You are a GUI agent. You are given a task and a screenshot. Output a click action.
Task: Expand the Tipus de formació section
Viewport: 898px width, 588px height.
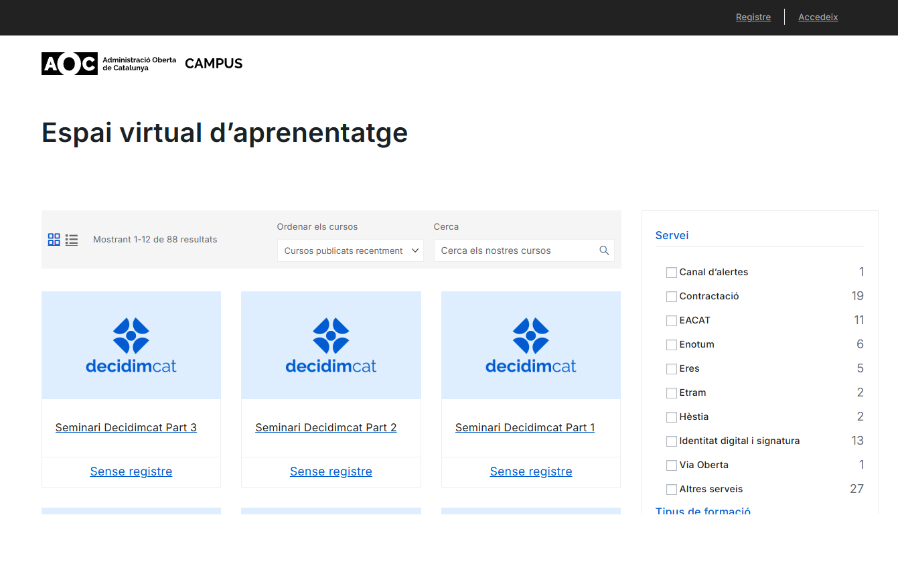coord(702,511)
